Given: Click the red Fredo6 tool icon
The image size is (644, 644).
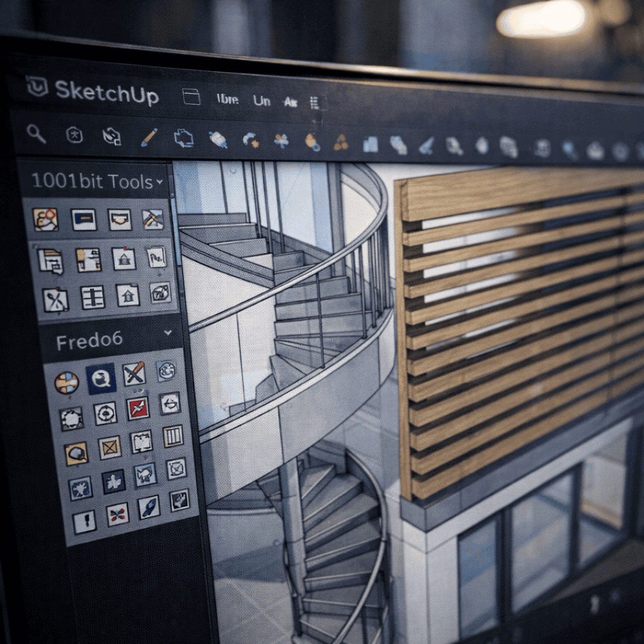Looking at the screenshot, I should (138, 409).
